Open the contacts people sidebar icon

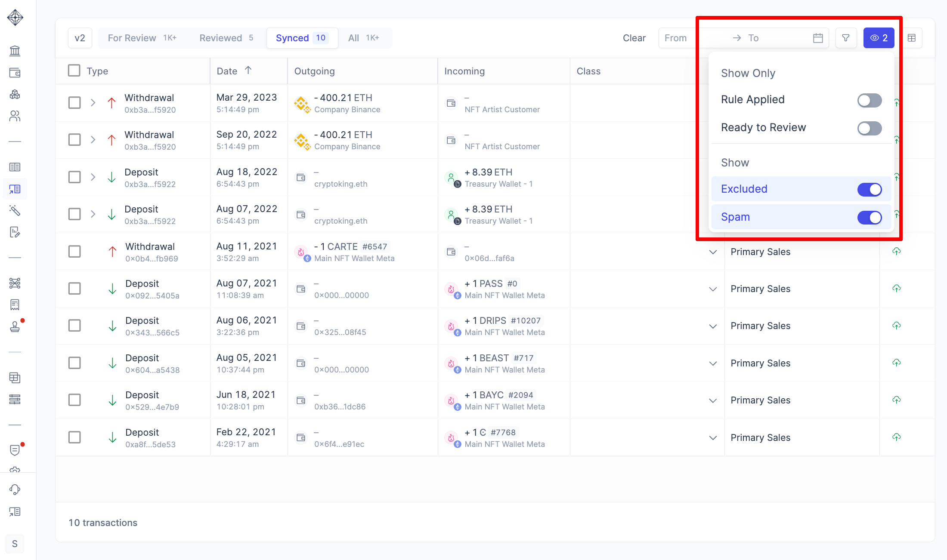coord(15,116)
